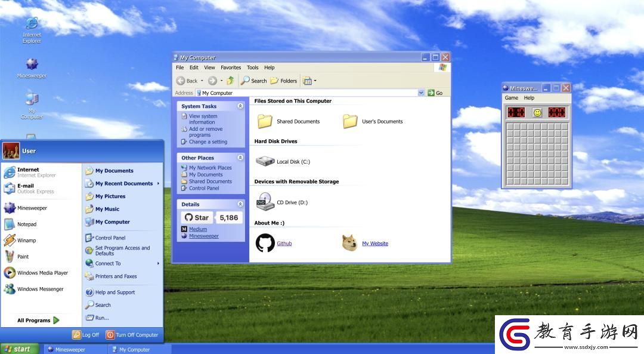Open My Computer desktop icon
644x354 pixels.
tap(32, 106)
